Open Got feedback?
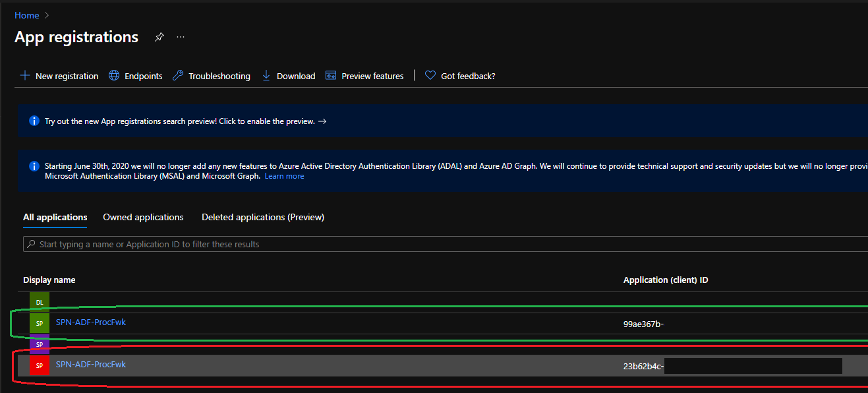 460,76
